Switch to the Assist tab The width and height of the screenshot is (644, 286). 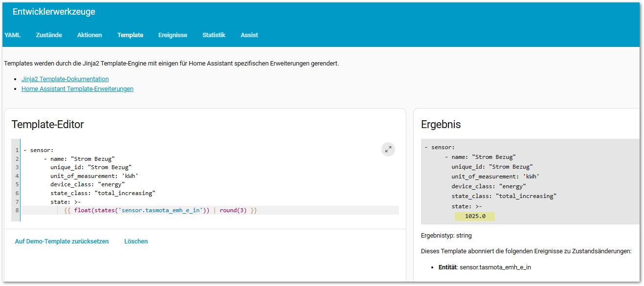[x=249, y=35]
